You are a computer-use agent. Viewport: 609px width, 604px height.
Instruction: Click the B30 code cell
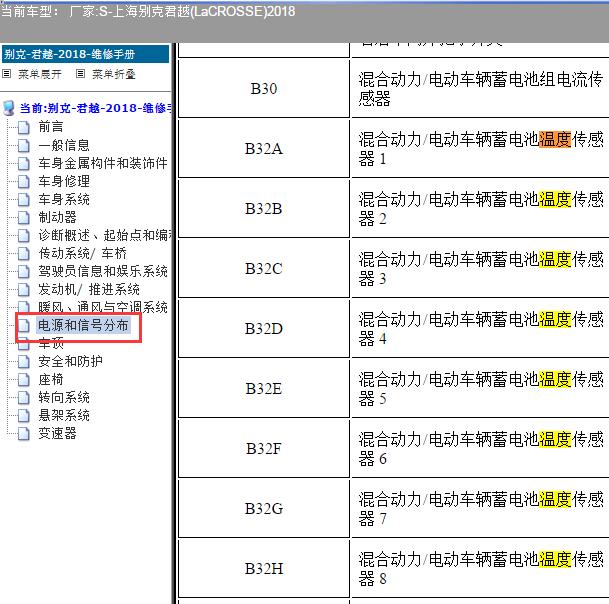(x=264, y=89)
